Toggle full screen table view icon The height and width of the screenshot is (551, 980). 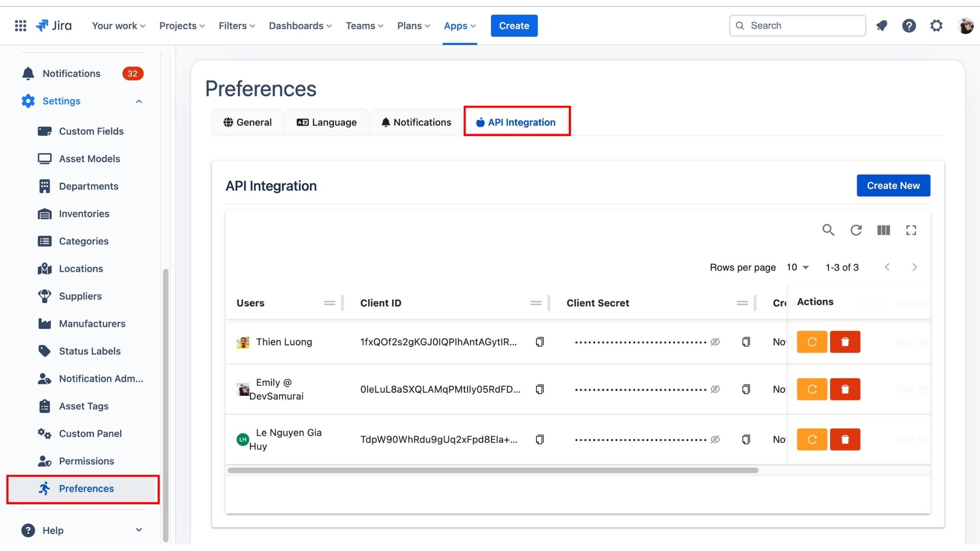pos(911,230)
